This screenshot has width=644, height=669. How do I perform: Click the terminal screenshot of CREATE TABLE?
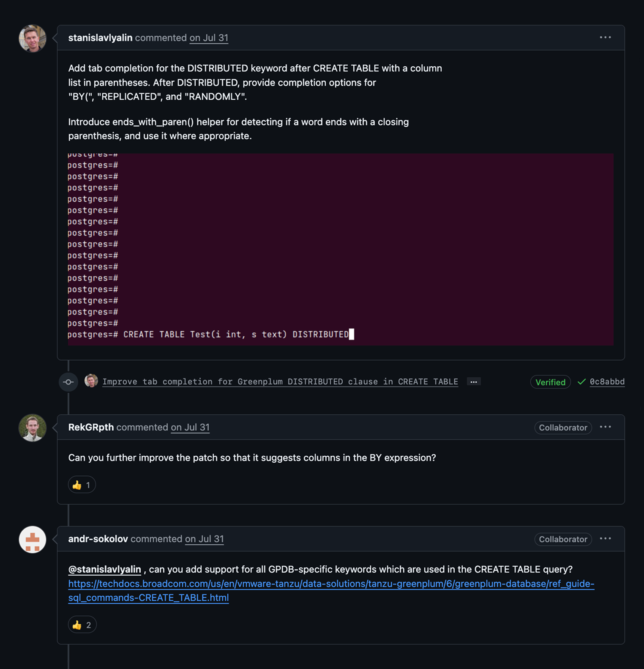(x=340, y=250)
